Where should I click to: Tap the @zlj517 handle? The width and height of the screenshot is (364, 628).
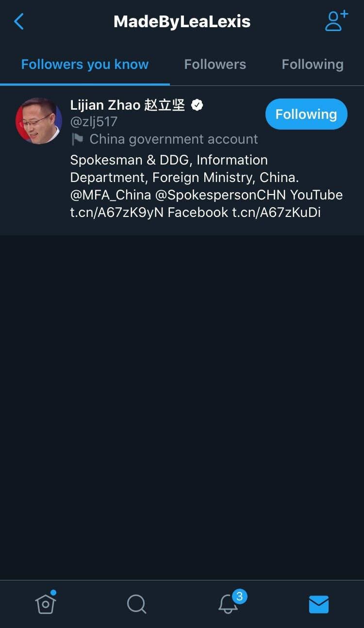point(94,121)
